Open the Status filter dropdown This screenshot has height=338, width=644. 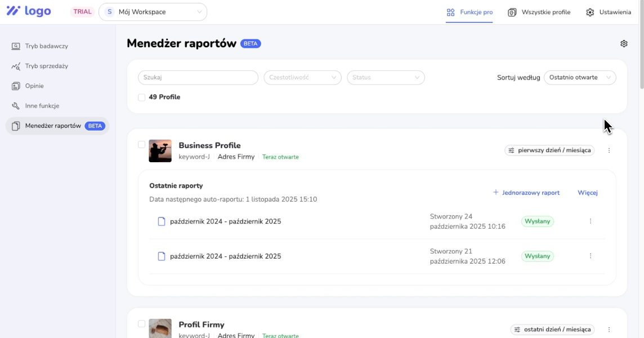tap(386, 78)
